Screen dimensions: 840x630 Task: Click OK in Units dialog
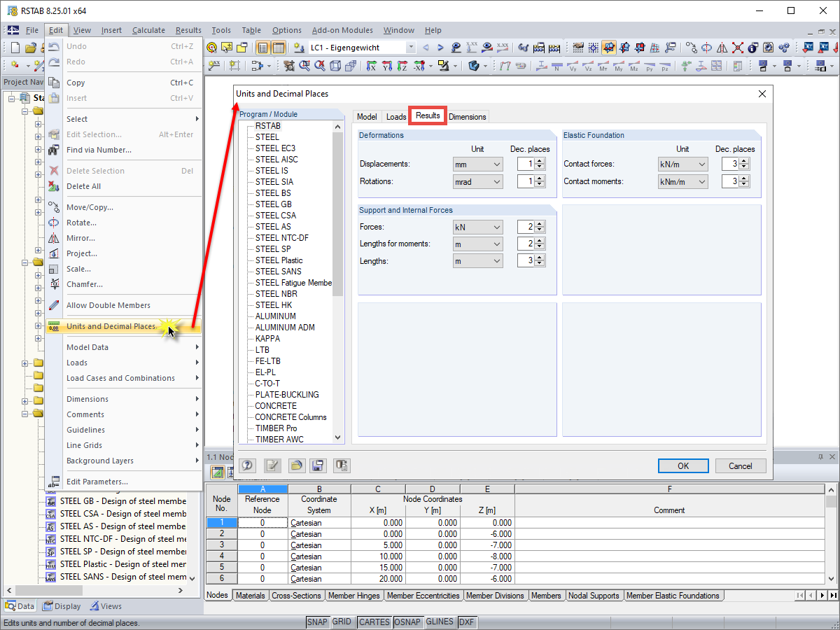point(683,465)
